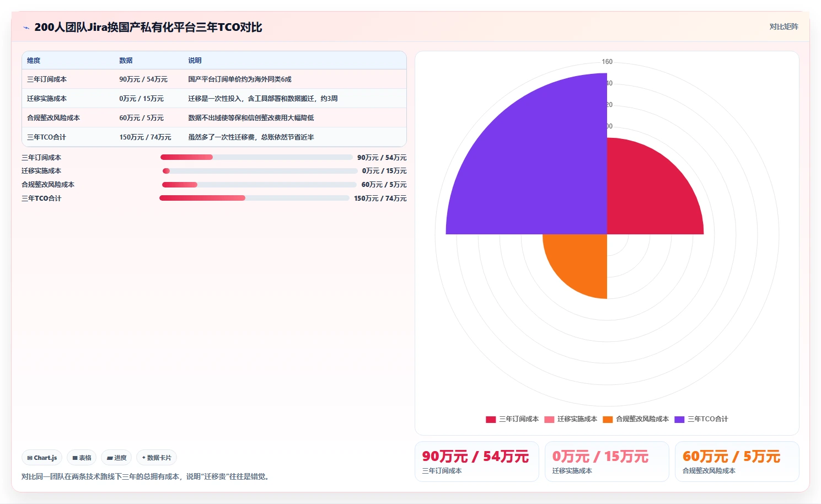The image size is (821, 504).
Task: Click the 说明 column header
Action: coord(195,61)
